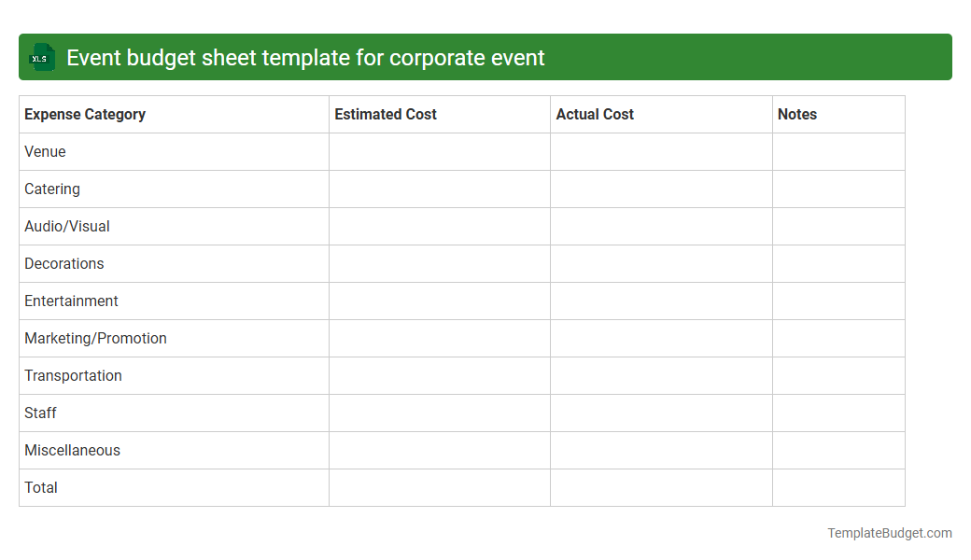Viewport: 971px width, 560px height.
Task: Click the Catering category cell
Action: [x=51, y=189]
